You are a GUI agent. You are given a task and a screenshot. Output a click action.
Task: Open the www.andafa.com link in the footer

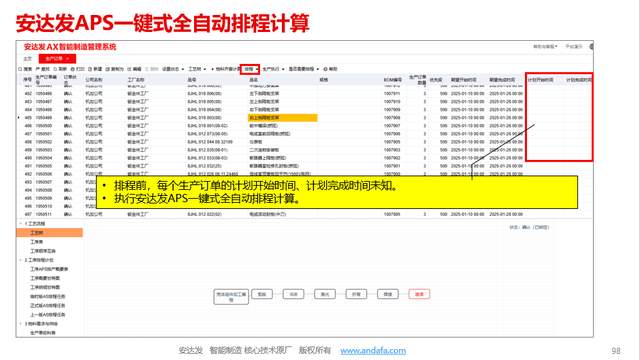(x=373, y=351)
